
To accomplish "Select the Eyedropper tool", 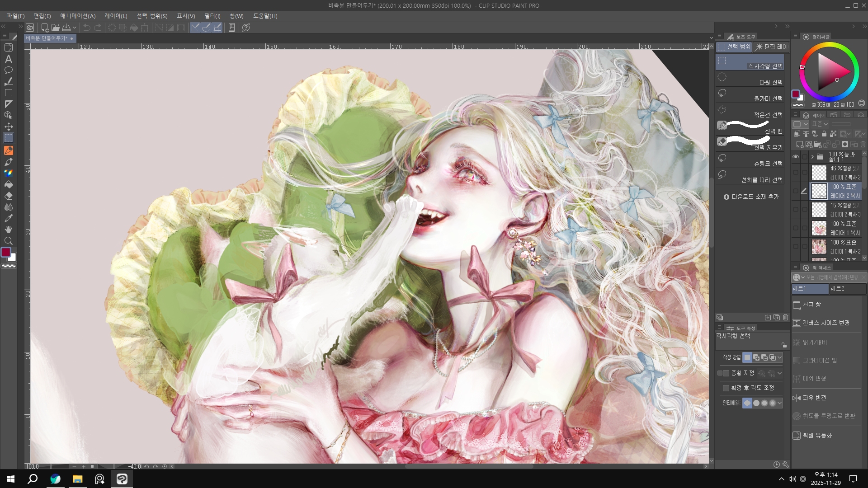I will pyautogui.click(x=9, y=218).
